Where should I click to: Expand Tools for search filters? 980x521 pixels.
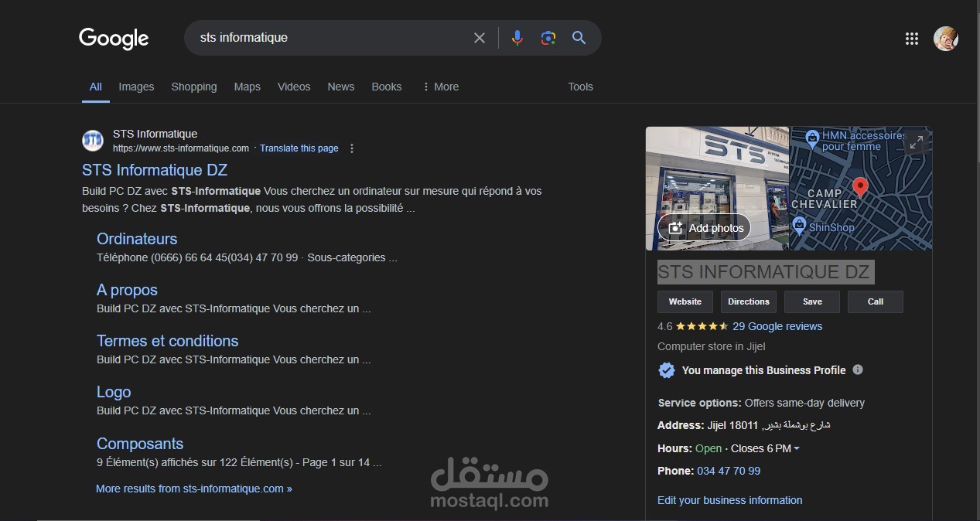[x=580, y=87]
